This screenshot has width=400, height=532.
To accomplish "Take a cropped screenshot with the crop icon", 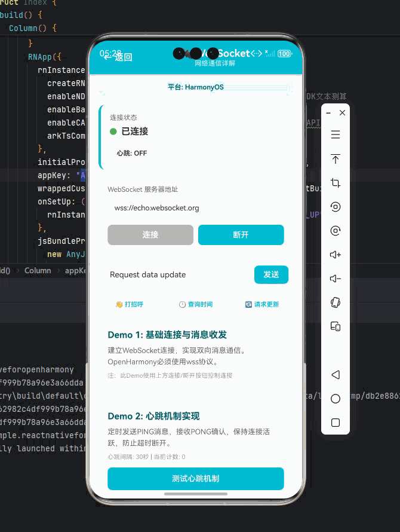I will coord(336,183).
